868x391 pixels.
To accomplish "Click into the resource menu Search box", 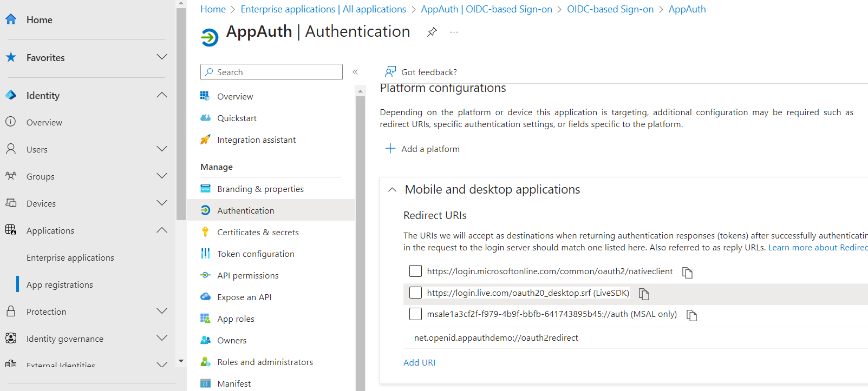I will [271, 72].
